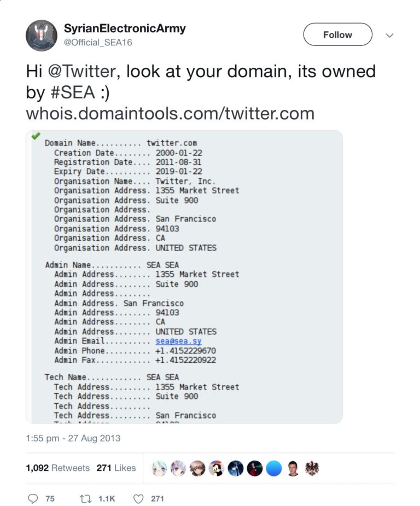Expand the tweet options chevron menu
Screen dimensions: 420x506
click(390, 35)
